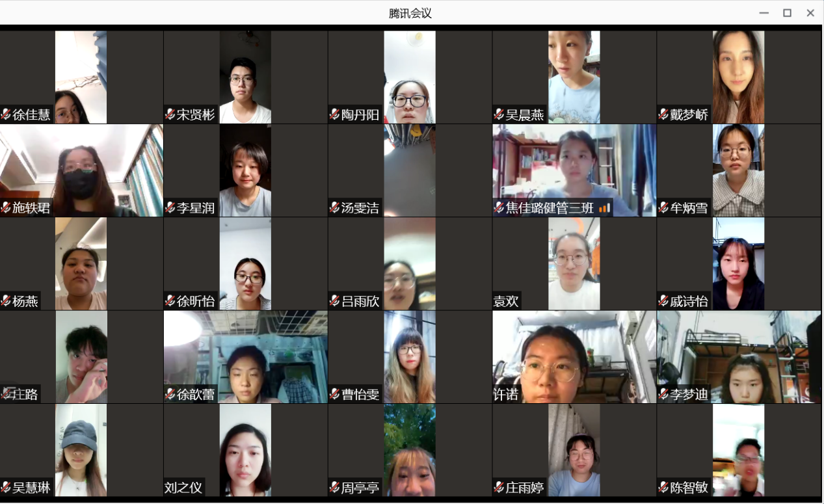Maximize the 腾讯会议 window
The width and height of the screenshot is (824, 504).
click(787, 13)
